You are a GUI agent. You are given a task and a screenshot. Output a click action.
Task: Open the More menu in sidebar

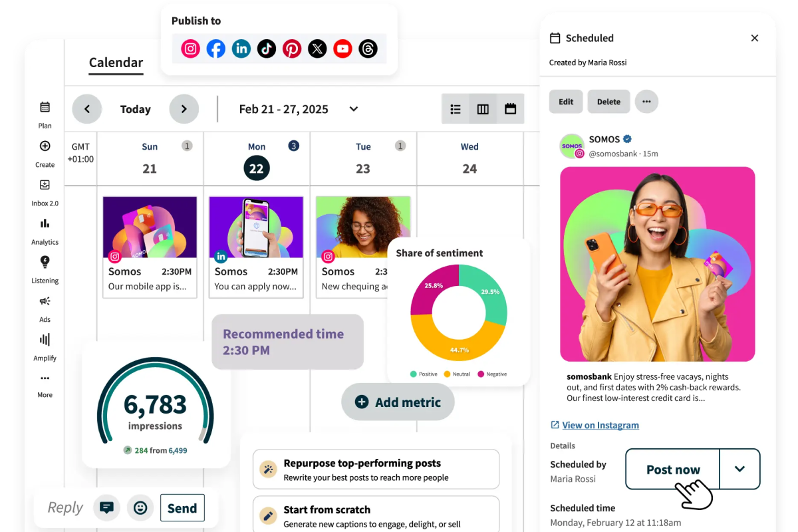pyautogui.click(x=45, y=384)
